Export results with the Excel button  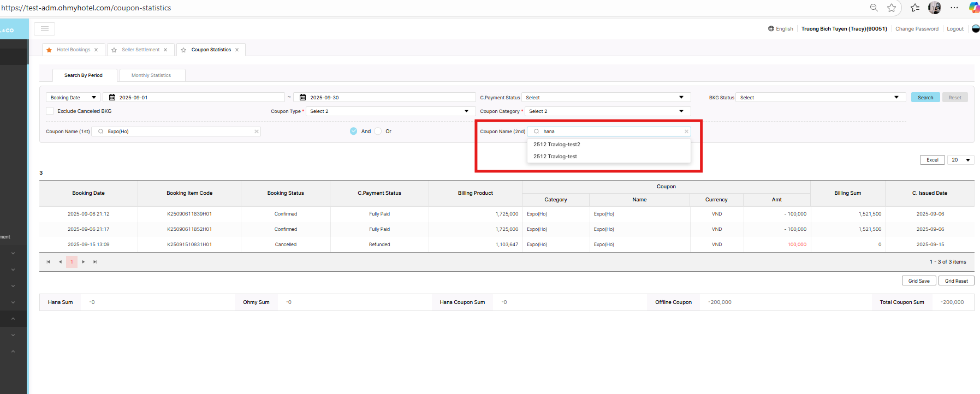click(x=932, y=160)
